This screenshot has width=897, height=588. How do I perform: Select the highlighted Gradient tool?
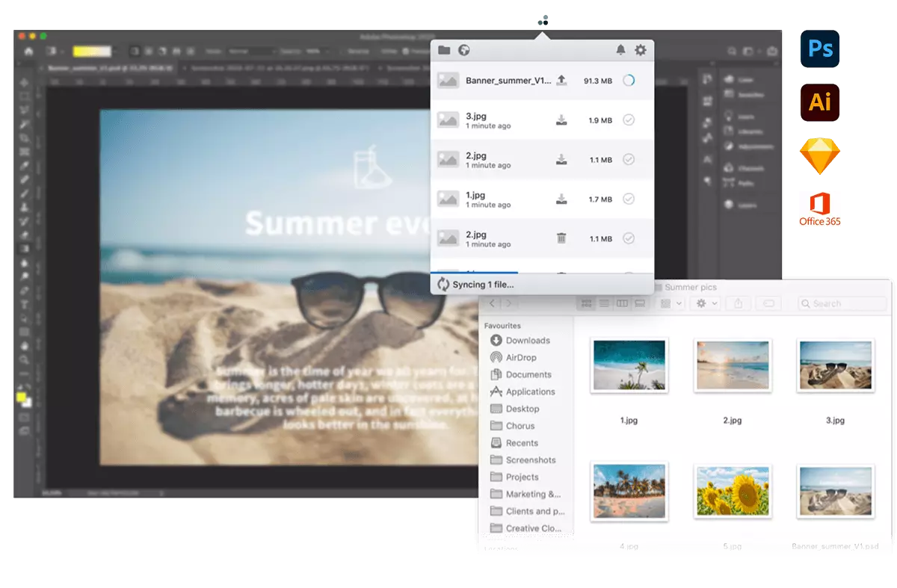coord(24,249)
